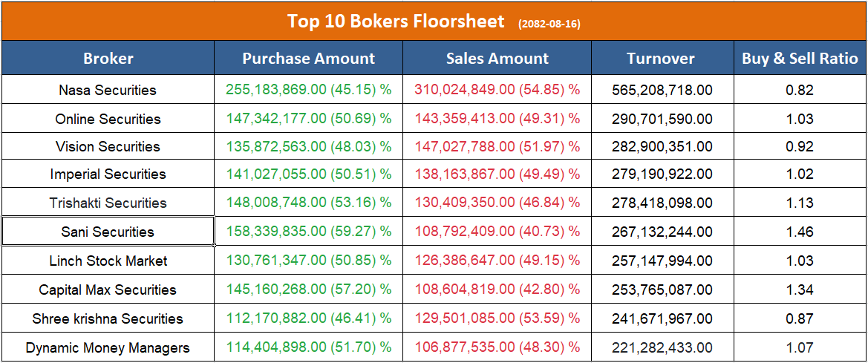Click the Vision Securities broker name
Screen dimensions: 868x363
[108, 146]
